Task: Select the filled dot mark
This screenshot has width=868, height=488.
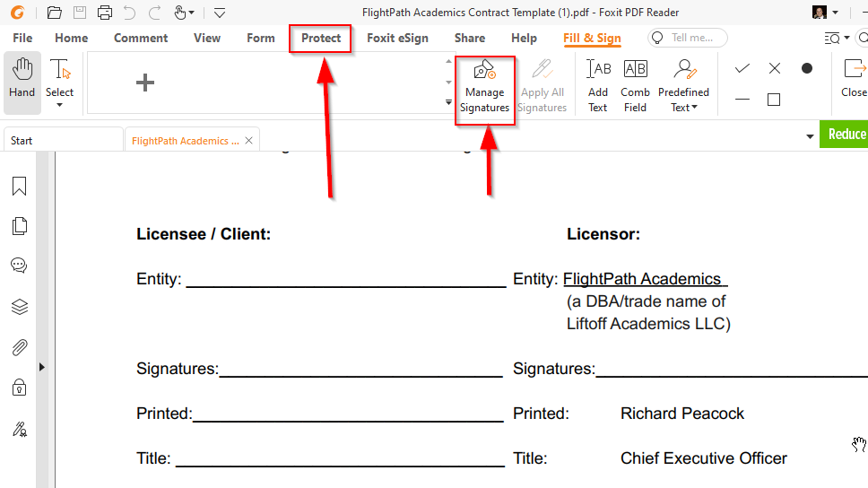Action: (x=807, y=68)
